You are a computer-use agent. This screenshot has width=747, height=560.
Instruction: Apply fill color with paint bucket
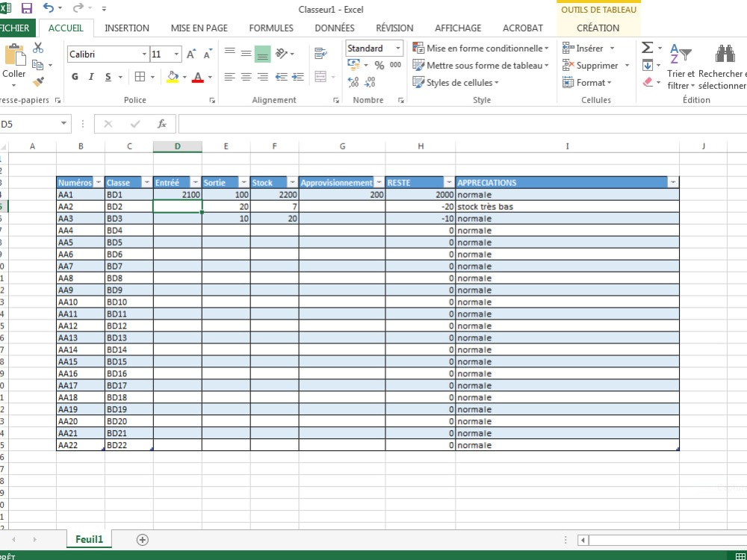[173, 77]
